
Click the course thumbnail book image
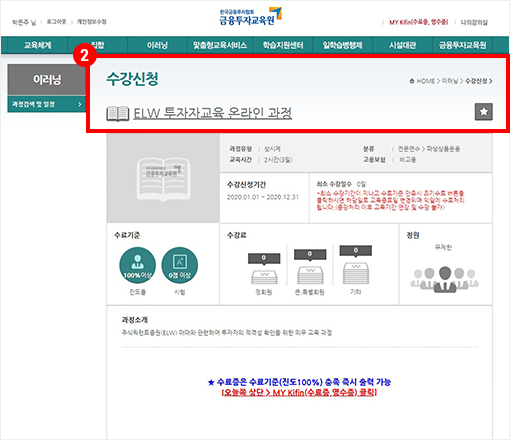[163, 179]
